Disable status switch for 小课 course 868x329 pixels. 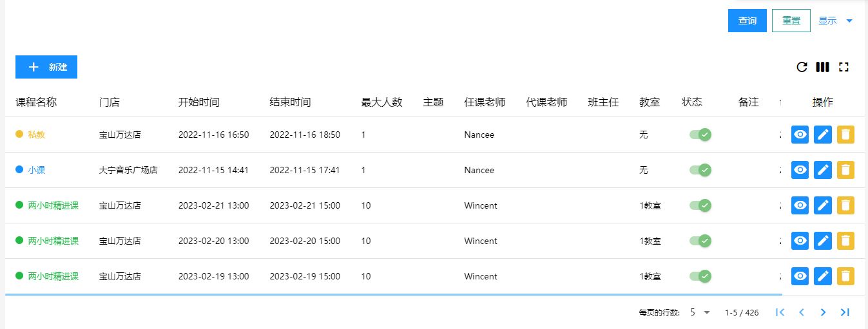tap(700, 170)
